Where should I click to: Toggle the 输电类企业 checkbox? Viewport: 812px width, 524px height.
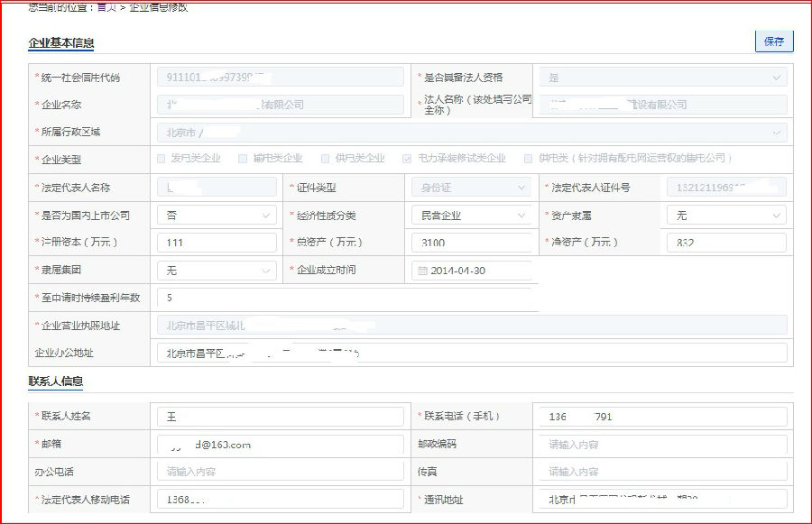click(x=243, y=159)
